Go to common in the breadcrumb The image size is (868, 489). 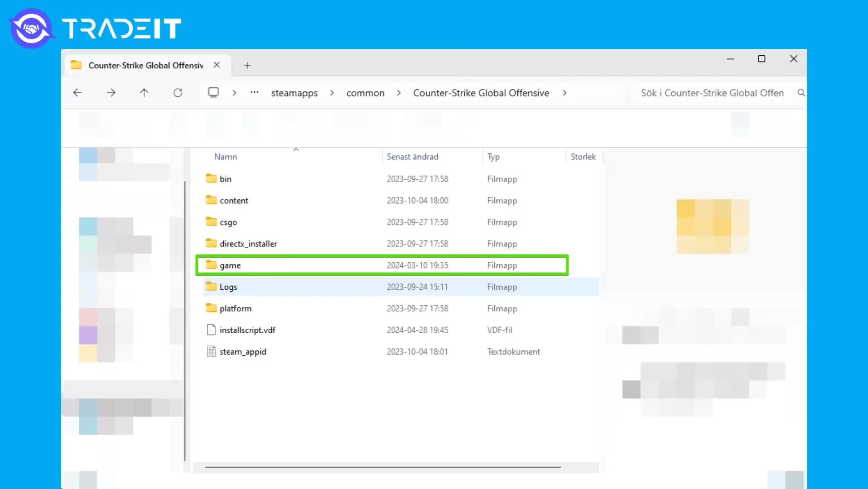click(366, 93)
